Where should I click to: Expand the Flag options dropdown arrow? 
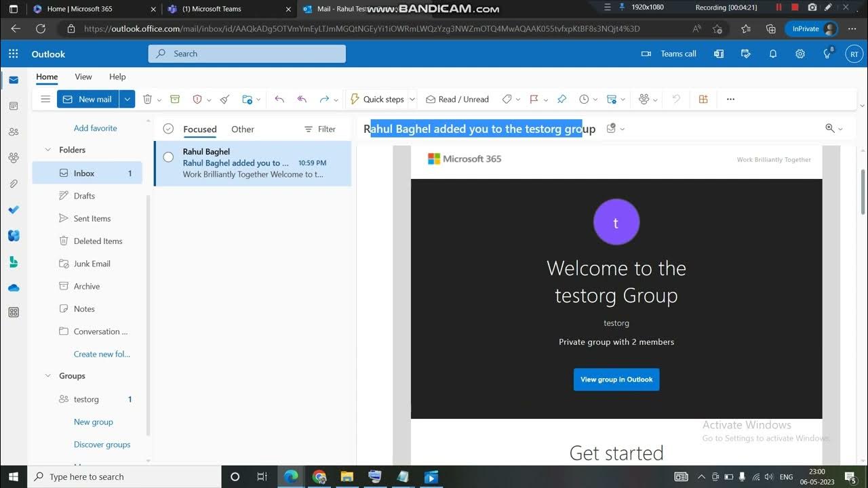point(545,100)
